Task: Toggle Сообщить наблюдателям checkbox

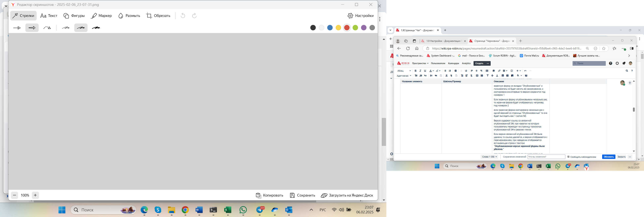Action: [x=569, y=157]
